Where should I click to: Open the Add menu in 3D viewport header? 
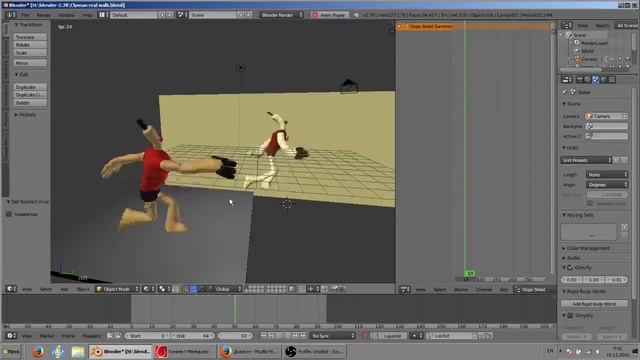[64, 289]
